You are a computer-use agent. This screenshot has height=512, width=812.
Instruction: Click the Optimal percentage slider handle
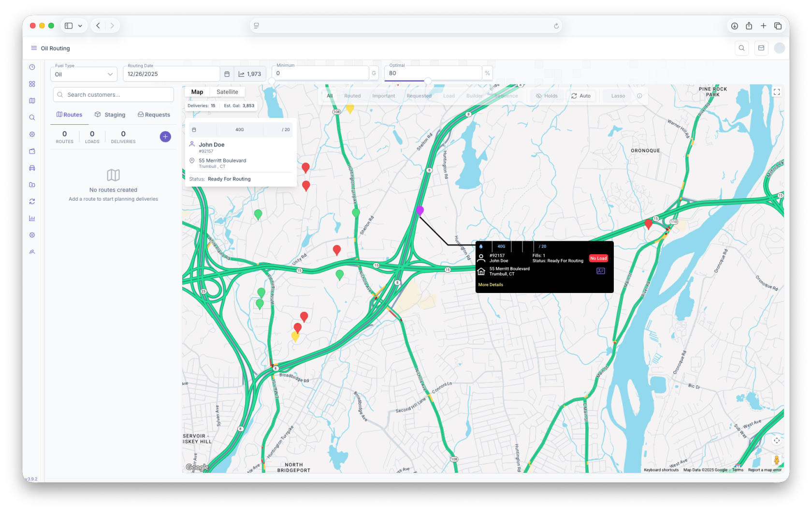click(x=428, y=81)
